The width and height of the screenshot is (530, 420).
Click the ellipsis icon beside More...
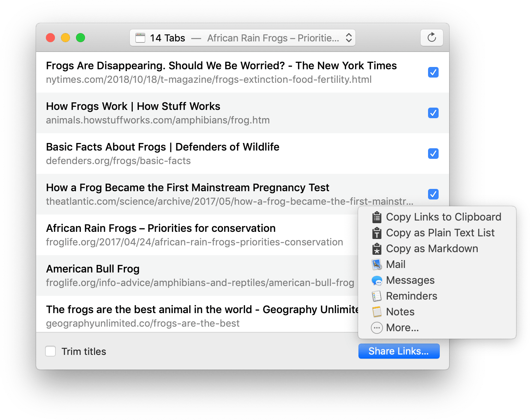[x=377, y=328]
